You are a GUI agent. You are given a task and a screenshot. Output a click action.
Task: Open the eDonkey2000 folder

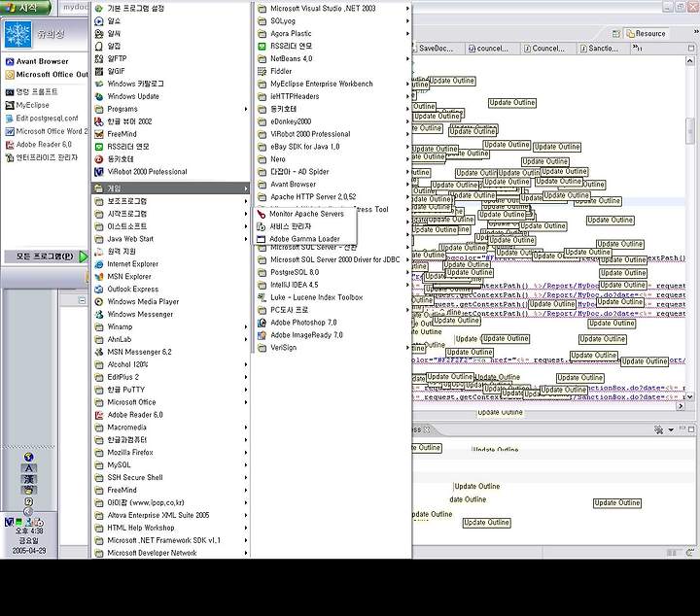(332, 121)
